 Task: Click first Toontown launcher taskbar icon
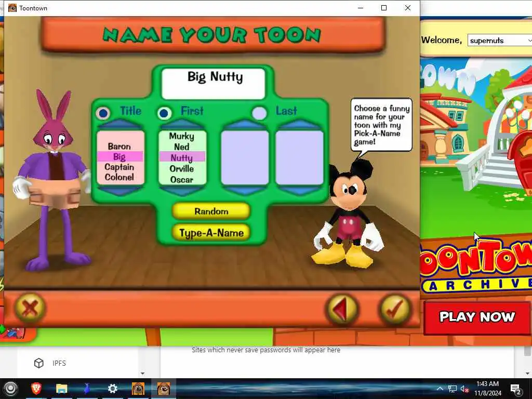pos(138,388)
